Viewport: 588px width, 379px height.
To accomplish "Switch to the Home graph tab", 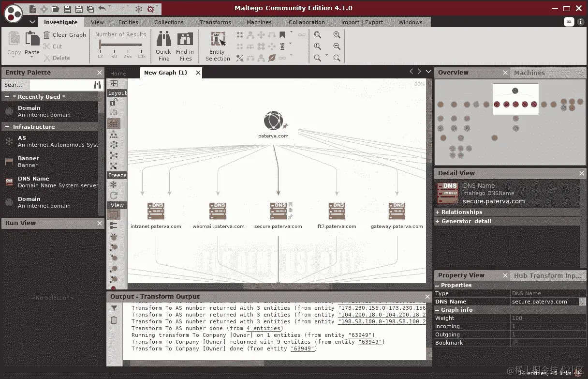I will click(118, 74).
